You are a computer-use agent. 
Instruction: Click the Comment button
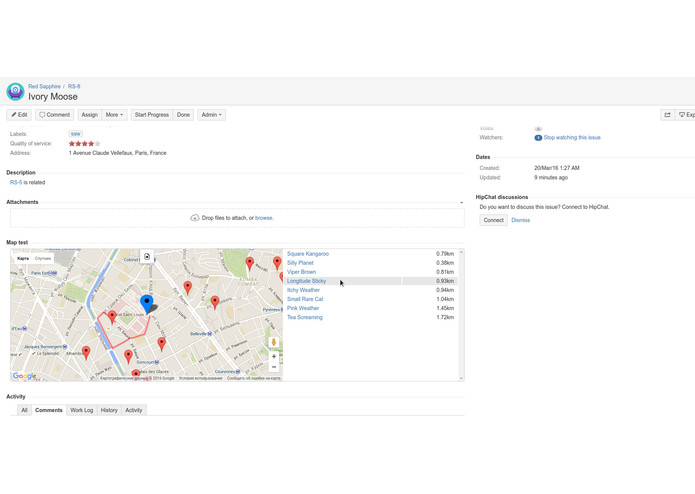point(55,115)
